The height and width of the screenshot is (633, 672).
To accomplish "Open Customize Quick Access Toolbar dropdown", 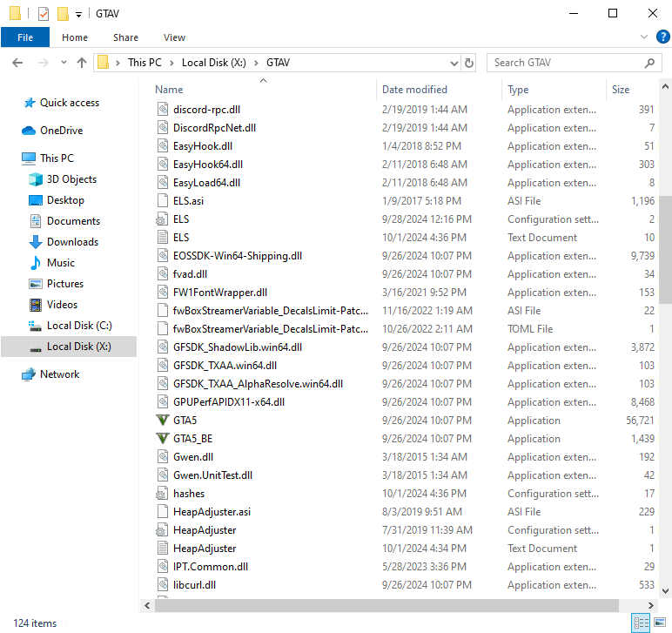I will pyautogui.click(x=78, y=14).
